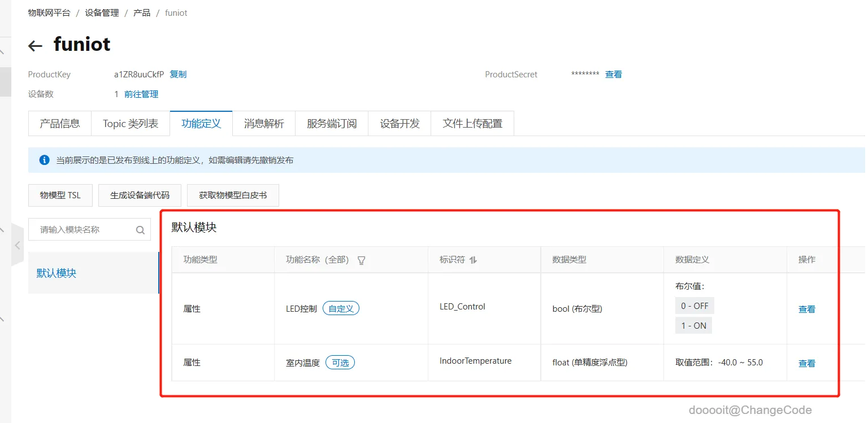This screenshot has height=423, width=868.
Task: Open the 前往管理 link for devices
Action: (x=141, y=94)
